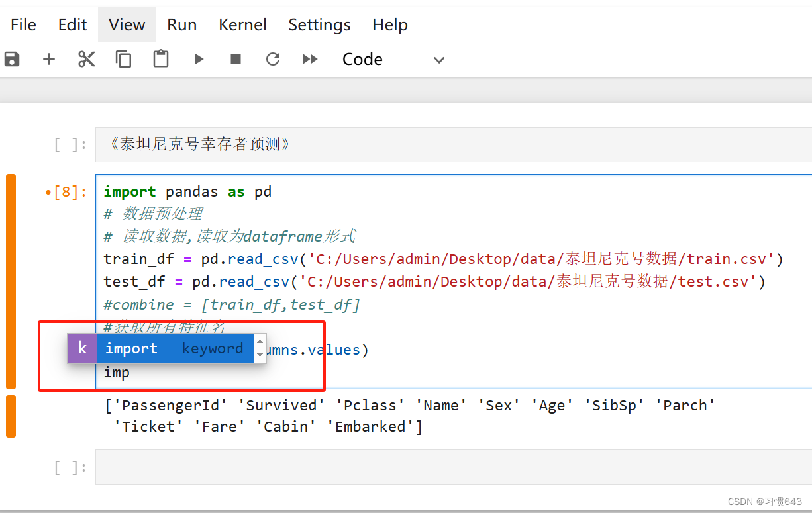This screenshot has width=812, height=513.
Task: Collapse output via its orange side bar
Action: (11, 416)
